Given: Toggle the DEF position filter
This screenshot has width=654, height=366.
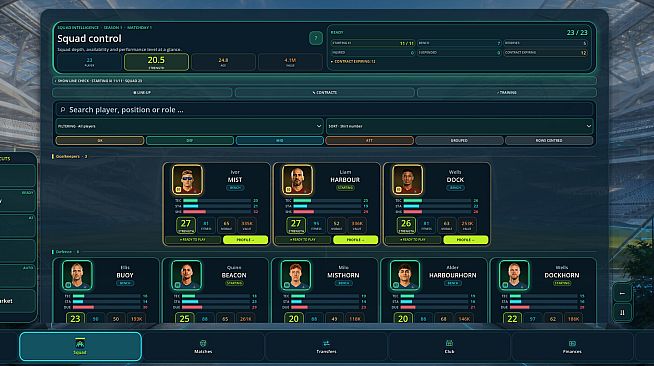Looking at the screenshot, I should (x=190, y=140).
